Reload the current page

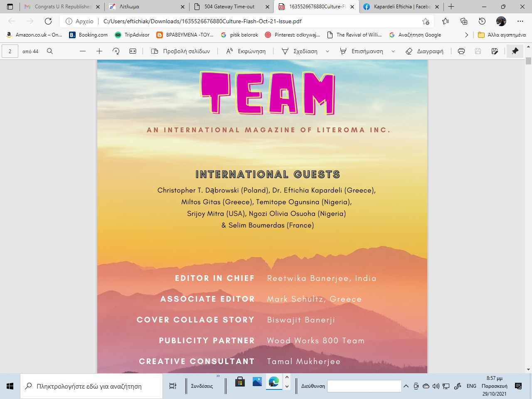pyautogui.click(x=48, y=21)
